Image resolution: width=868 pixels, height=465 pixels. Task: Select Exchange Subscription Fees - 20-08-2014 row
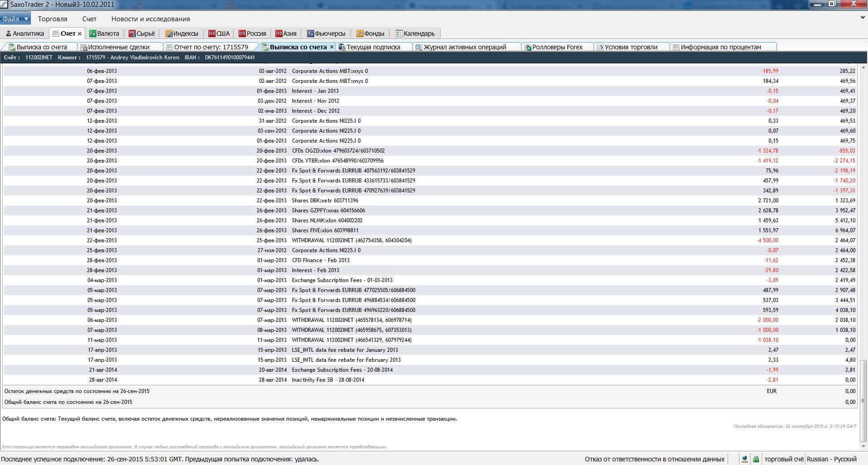(x=430, y=370)
